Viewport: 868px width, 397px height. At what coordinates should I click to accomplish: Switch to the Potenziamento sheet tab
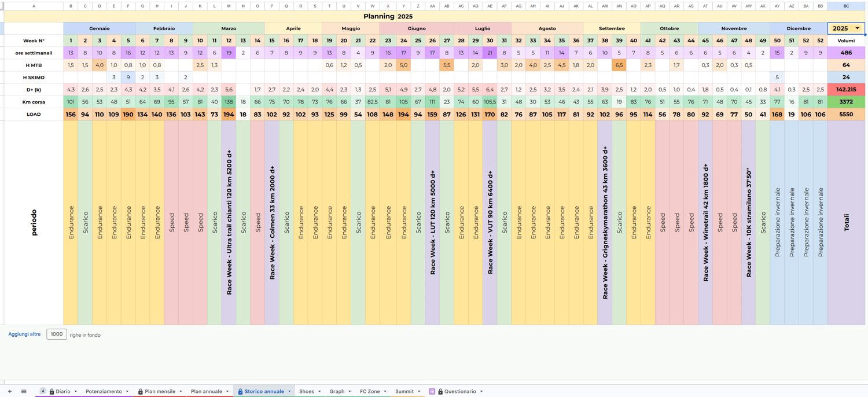(104, 392)
